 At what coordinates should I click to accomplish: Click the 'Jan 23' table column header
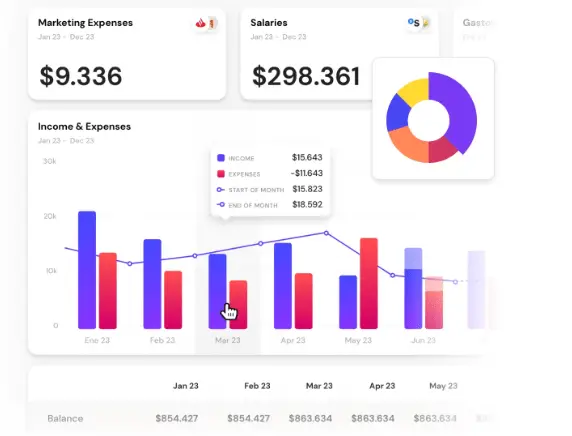pos(186,386)
